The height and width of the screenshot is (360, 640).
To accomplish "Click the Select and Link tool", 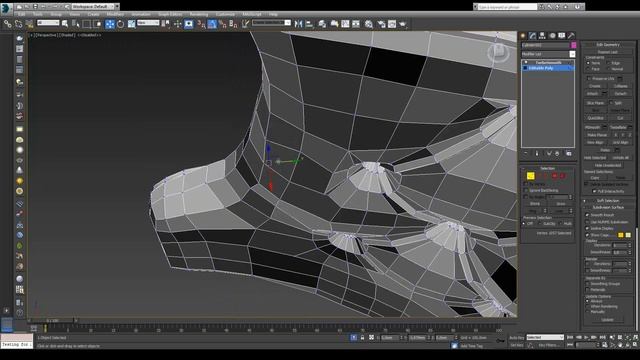I will [x=7, y=24].
